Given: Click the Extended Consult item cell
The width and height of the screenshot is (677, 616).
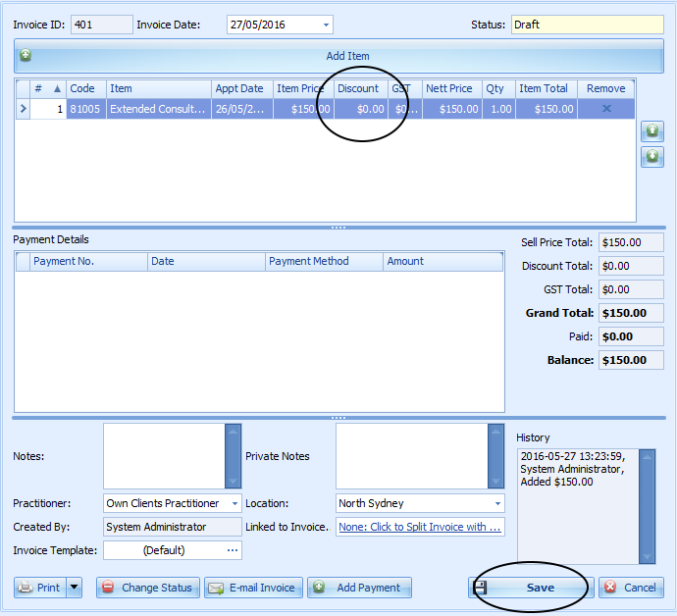Looking at the screenshot, I should (159, 109).
